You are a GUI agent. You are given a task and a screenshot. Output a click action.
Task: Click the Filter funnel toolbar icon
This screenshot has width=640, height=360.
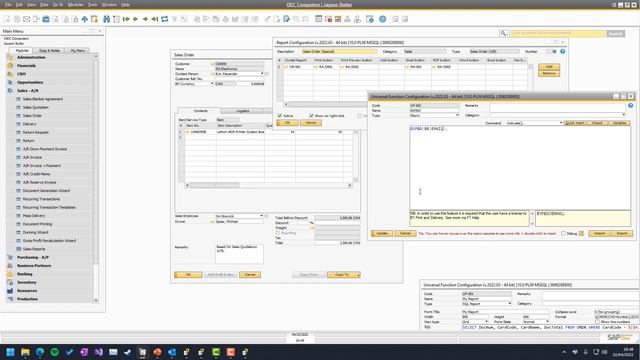(x=174, y=19)
